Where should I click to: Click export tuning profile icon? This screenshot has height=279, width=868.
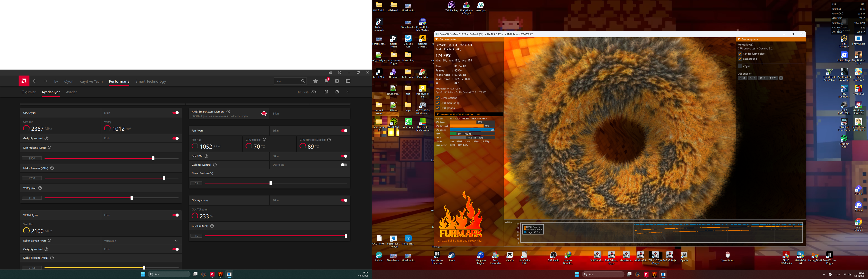coord(337,92)
